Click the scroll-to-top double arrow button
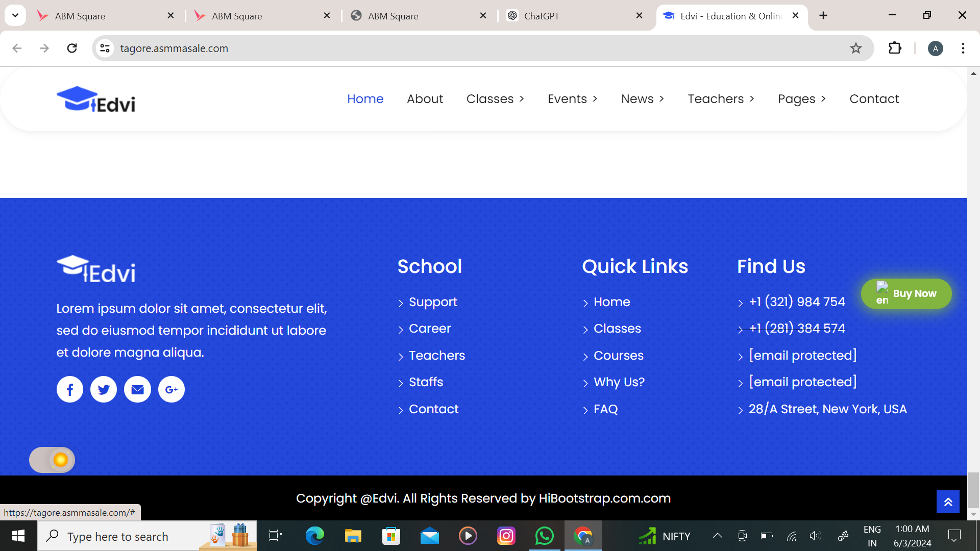The height and width of the screenshot is (551, 980). 948,502
